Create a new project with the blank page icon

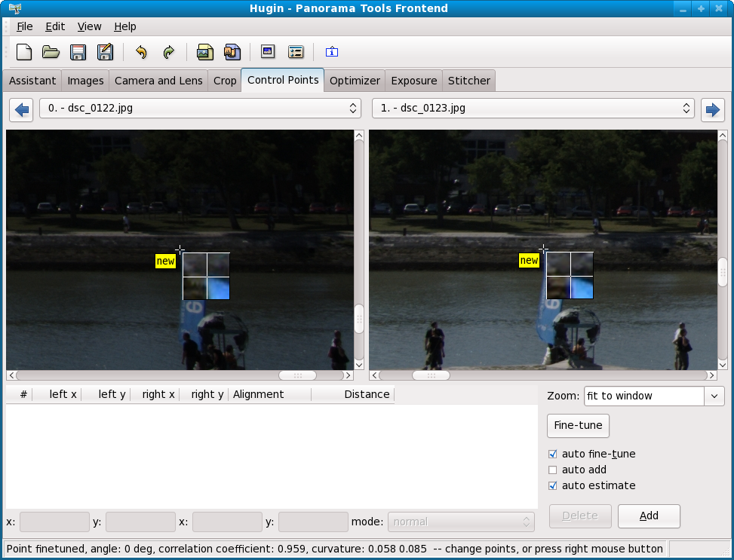pos(24,52)
